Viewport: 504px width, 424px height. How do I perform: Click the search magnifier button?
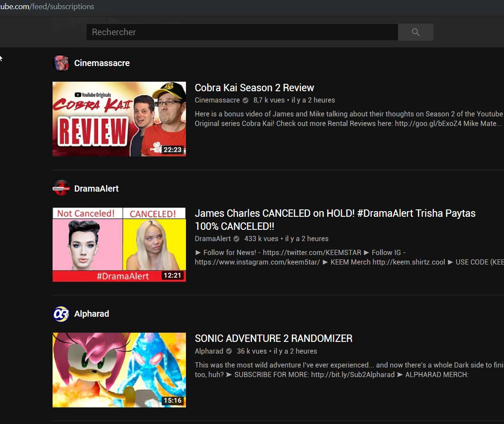point(415,32)
